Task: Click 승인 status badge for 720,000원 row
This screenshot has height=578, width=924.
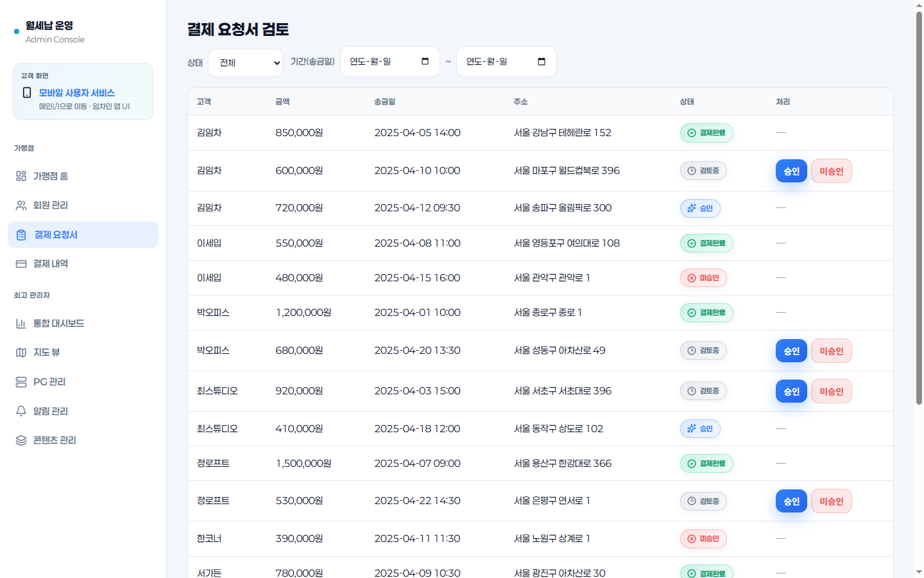Action: click(x=700, y=208)
